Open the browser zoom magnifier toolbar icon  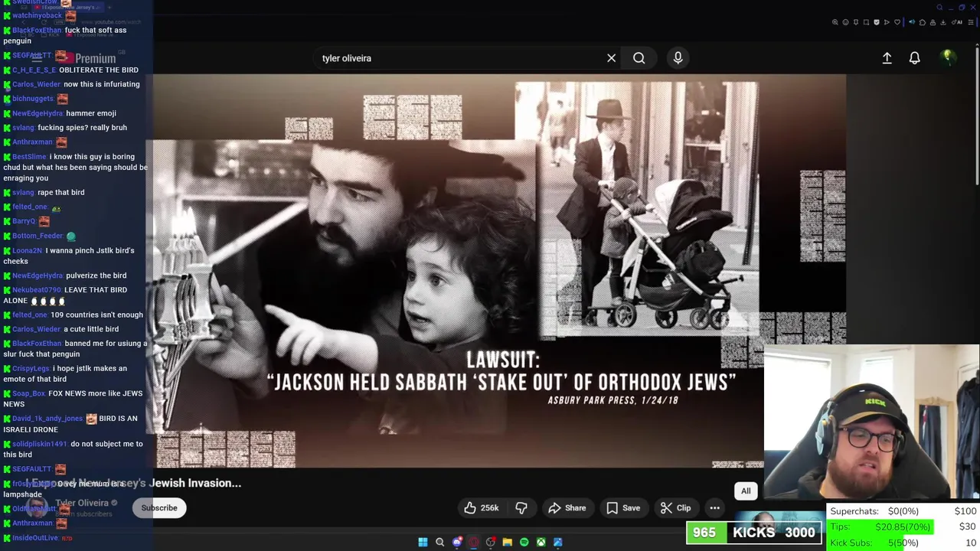click(835, 22)
